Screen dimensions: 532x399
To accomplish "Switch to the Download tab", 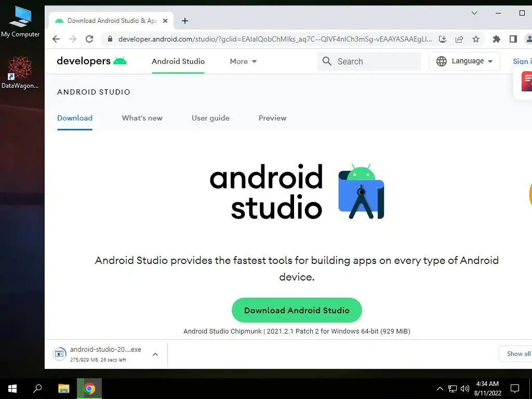I will [75, 118].
